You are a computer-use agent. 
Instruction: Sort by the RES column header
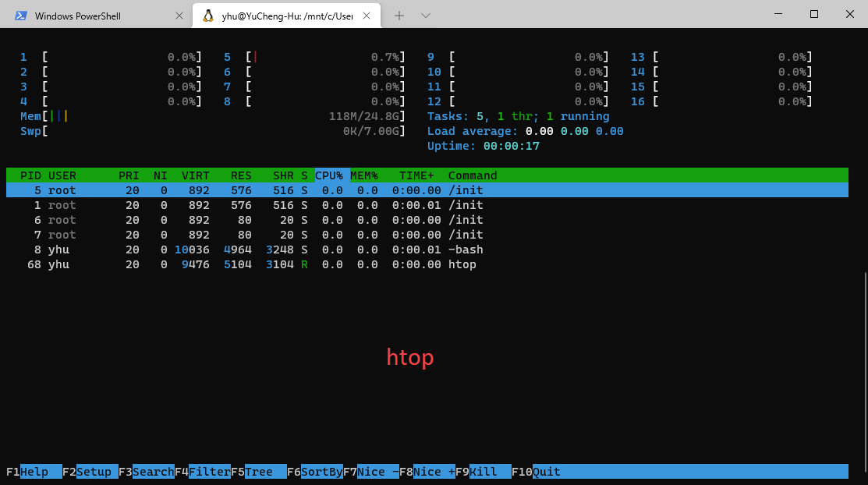[x=241, y=175]
